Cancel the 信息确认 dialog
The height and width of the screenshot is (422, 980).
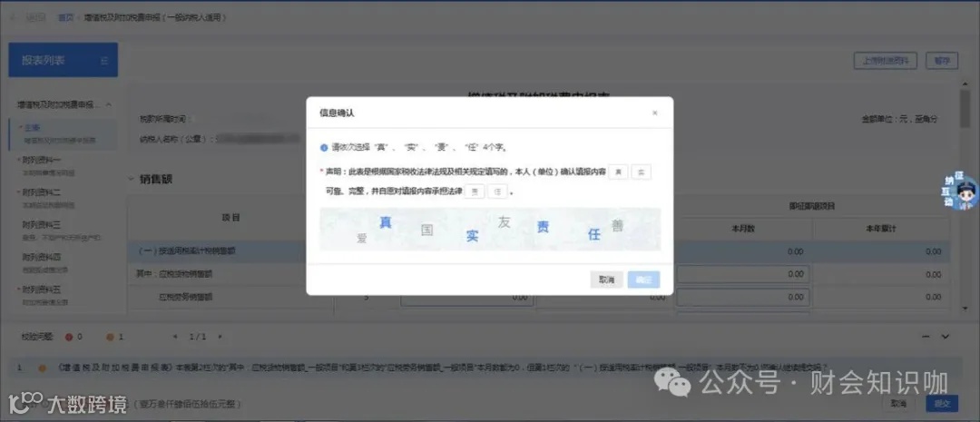coord(606,280)
